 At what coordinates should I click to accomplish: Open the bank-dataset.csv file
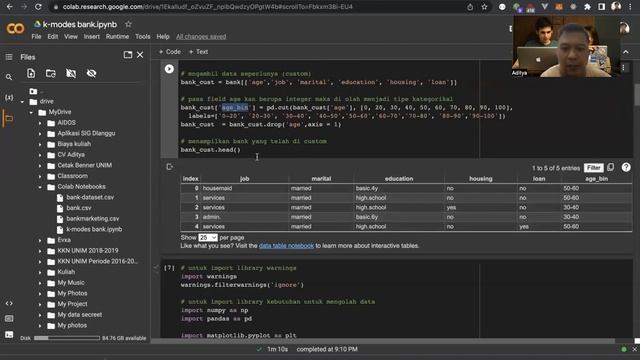[90, 197]
